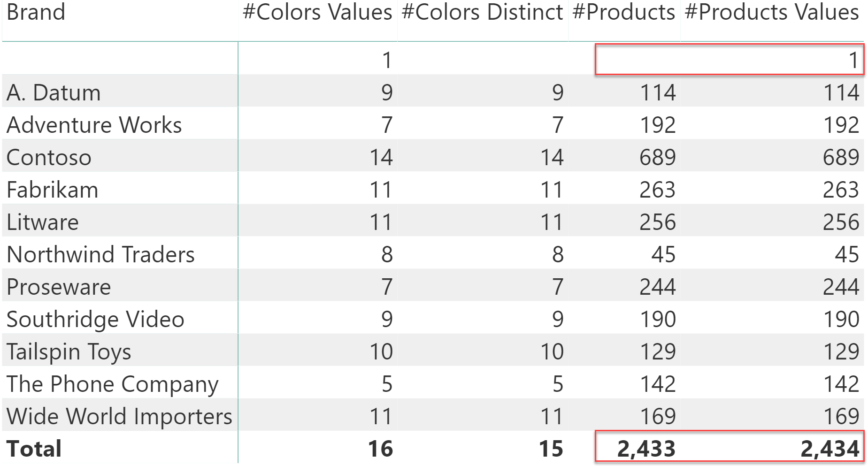868x466 pixels.
Task: Select the Tailspin Toys brand cell
Action: pyautogui.click(x=69, y=351)
